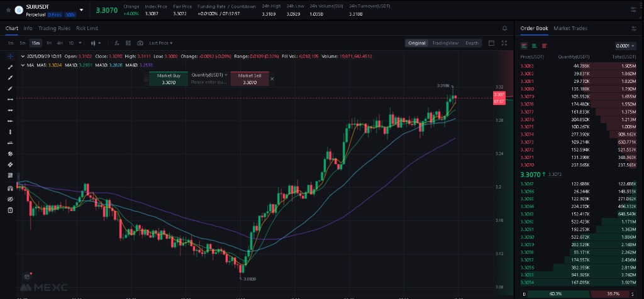Favorite SUIUSDT with the star icon
644x299 pixels.
[8, 10]
